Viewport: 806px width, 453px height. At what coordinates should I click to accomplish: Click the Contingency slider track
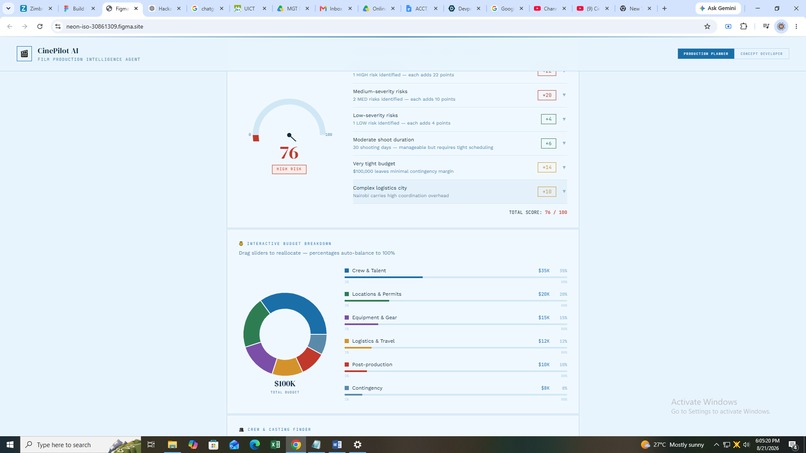coord(456,395)
